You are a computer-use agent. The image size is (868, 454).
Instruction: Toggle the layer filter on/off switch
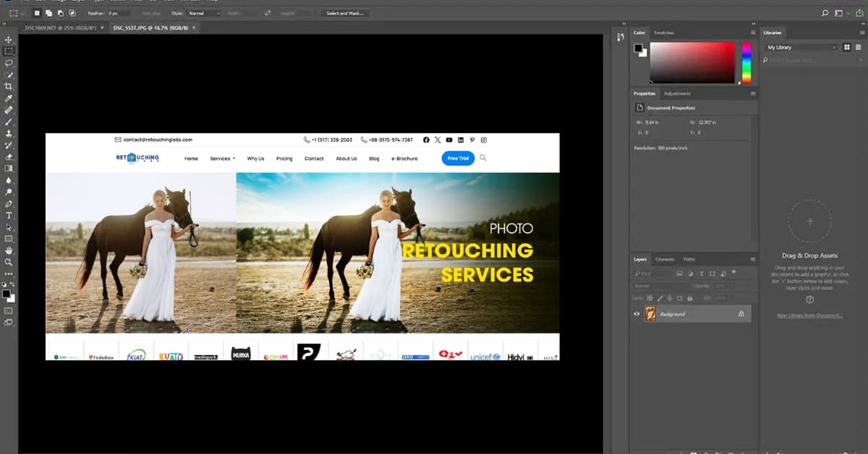734,273
